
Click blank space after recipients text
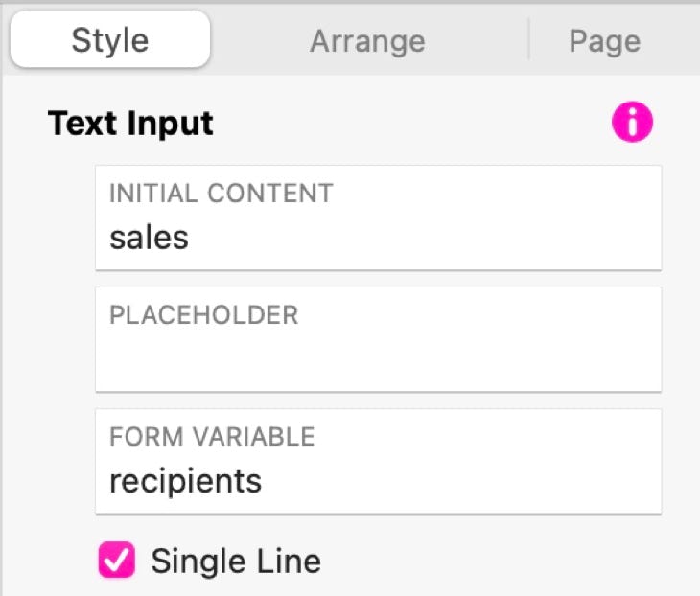coord(460,482)
